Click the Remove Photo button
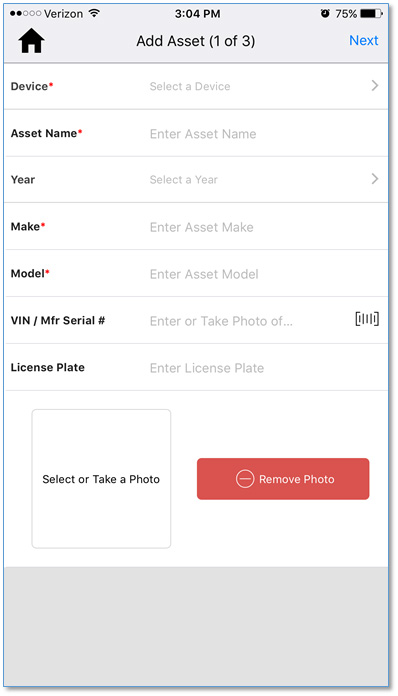The width and height of the screenshot is (398, 696). click(x=283, y=479)
